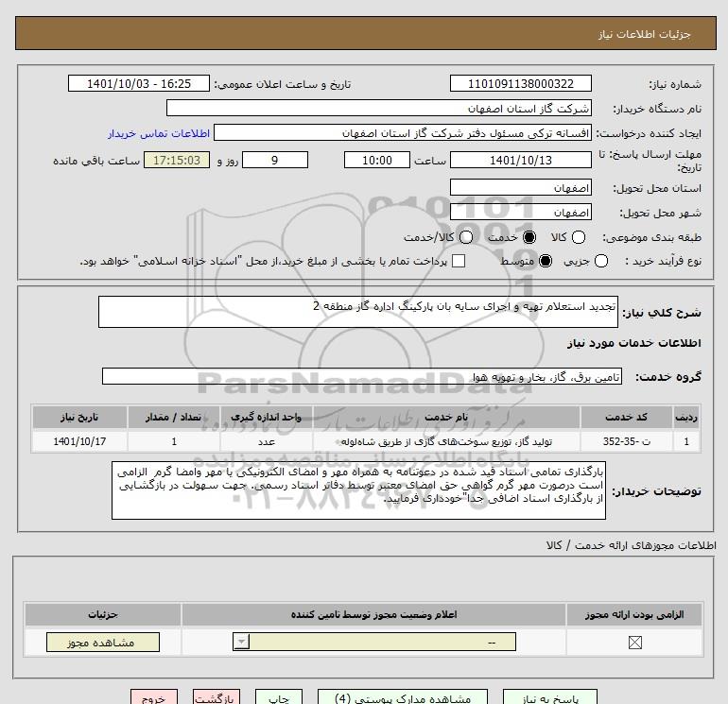728x704 pixels.
Task: Click the deadline date field 1401/10/13
Action: 520,160
